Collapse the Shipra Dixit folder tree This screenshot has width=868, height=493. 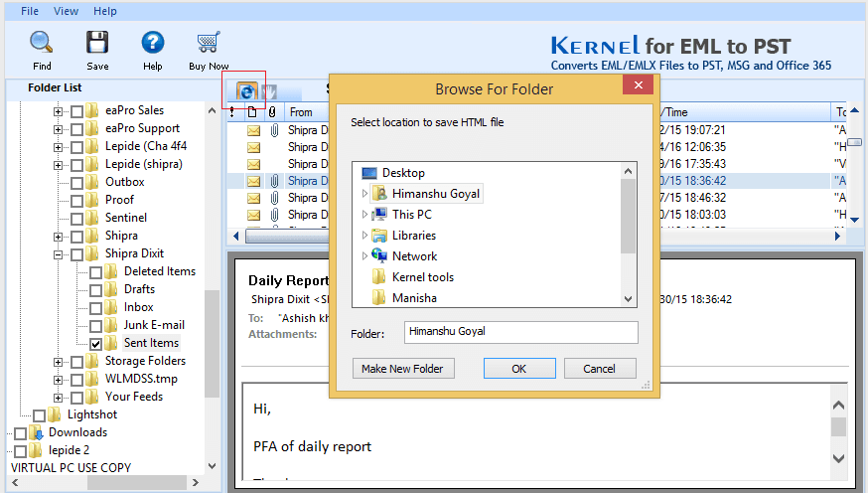pyautogui.click(x=58, y=254)
